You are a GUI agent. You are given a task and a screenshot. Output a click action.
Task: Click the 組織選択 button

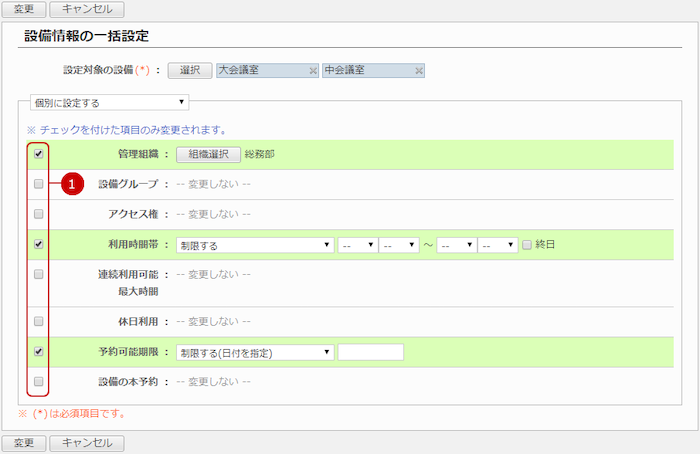[x=208, y=155]
